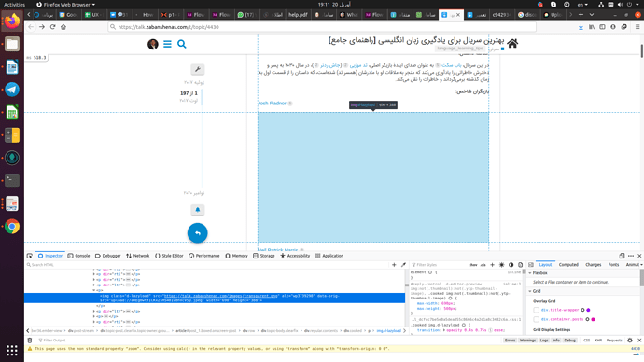This screenshot has width=644, height=362.
Task: Create a new node with the plus icon
Action: pos(394,265)
